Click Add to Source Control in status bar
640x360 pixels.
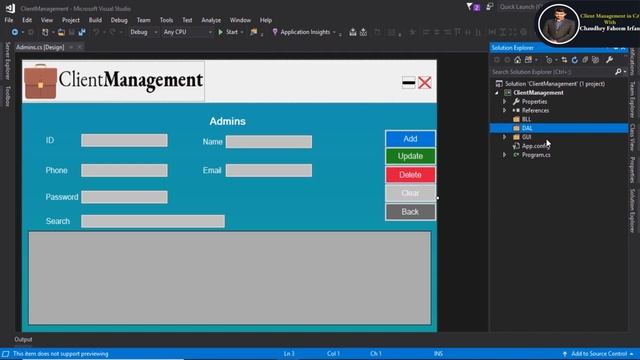coord(598,354)
